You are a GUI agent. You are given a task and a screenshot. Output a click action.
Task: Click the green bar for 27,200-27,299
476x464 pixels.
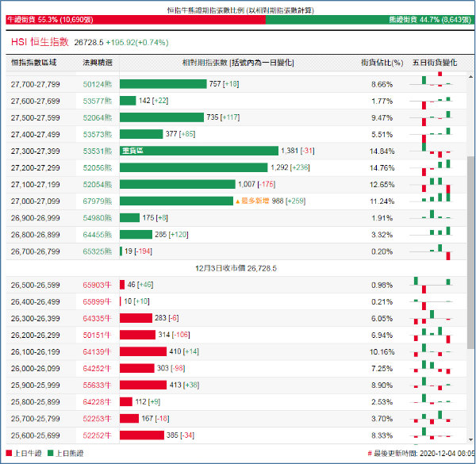click(194, 167)
